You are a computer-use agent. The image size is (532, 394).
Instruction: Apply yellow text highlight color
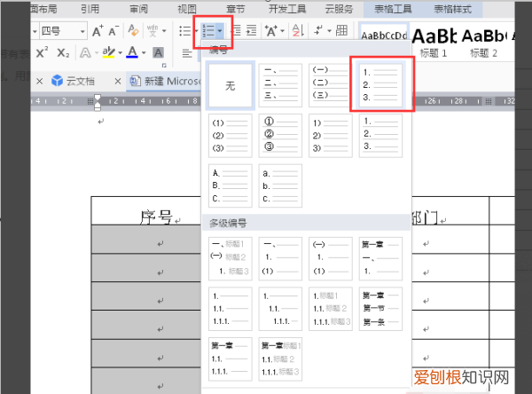[x=108, y=52]
